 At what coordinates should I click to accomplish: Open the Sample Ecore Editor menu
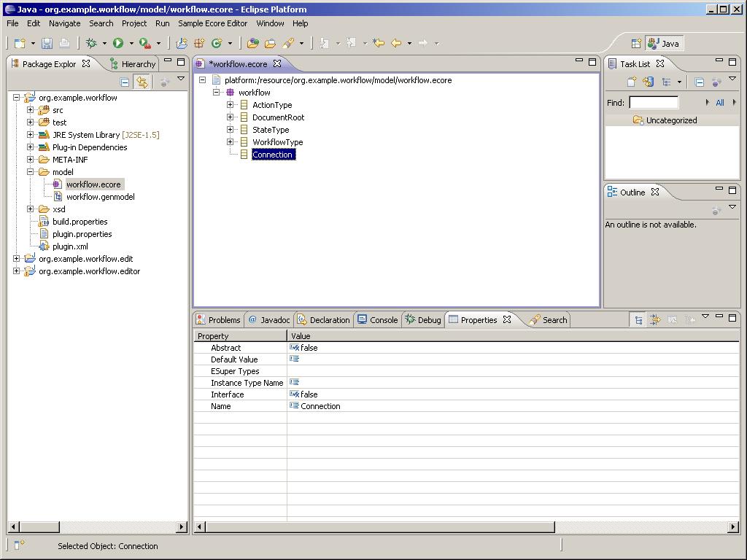pyautogui.click(x=212, y=23)
